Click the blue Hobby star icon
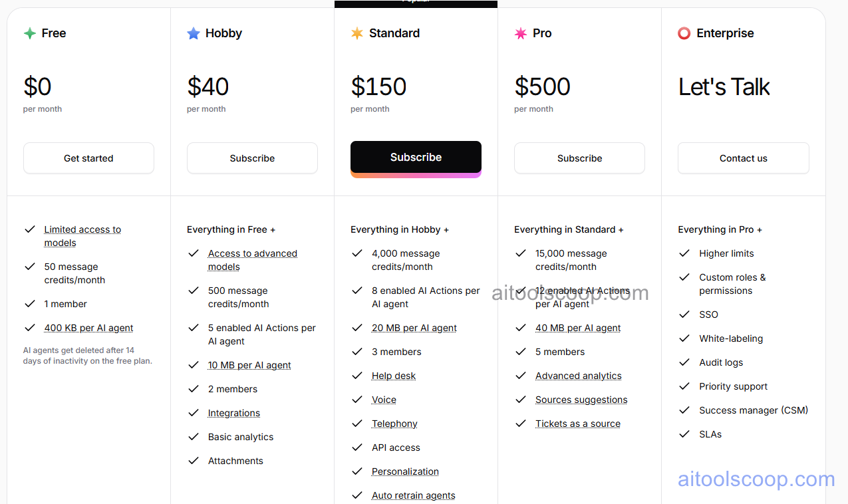 click(194, 33)
